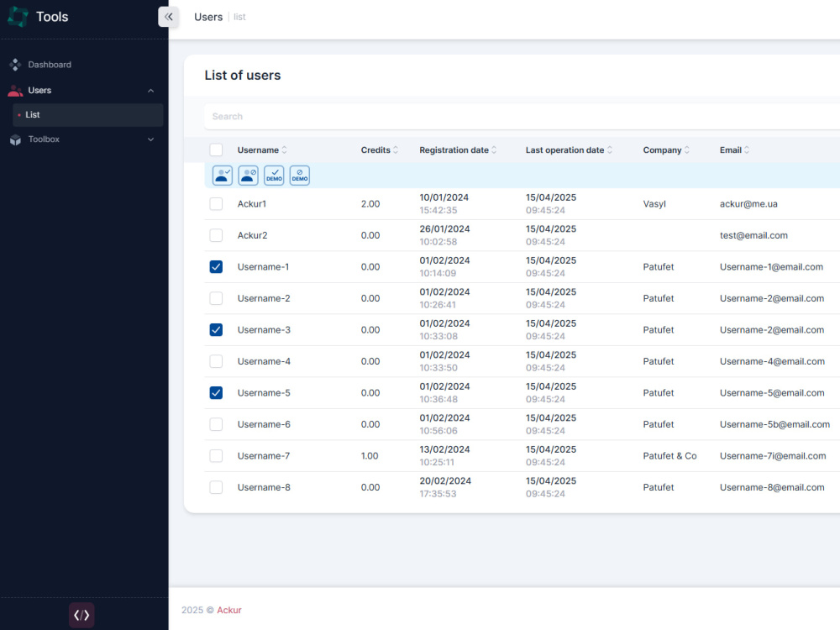Check the Ackur1 row checkbox
The image size is (840, 630).
(x=216, y=203)
